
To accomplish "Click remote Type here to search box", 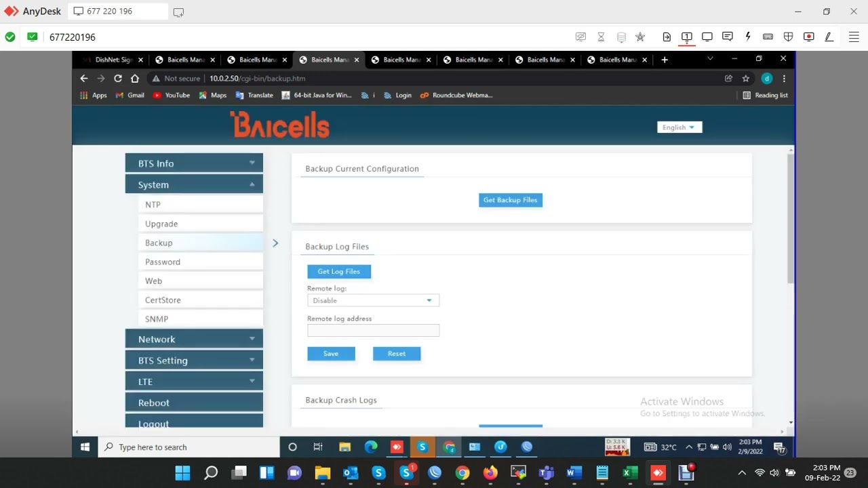I will 189,447.
